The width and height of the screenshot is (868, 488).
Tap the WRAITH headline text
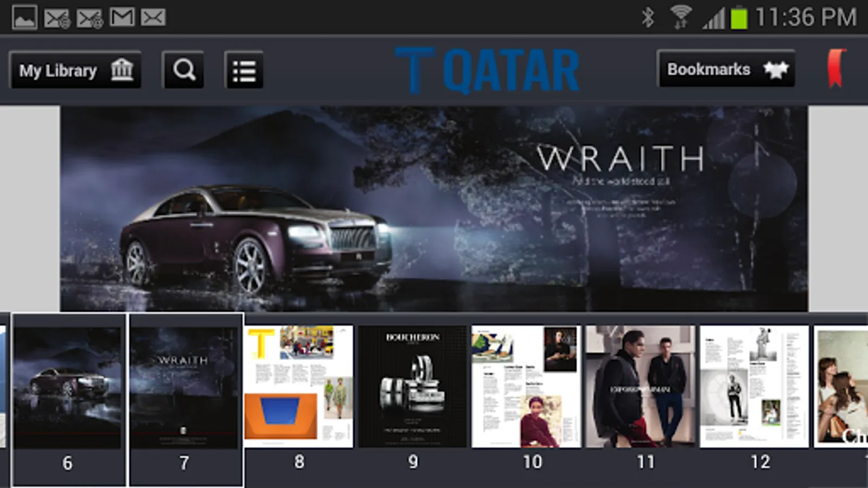click(x=620, y=158)
